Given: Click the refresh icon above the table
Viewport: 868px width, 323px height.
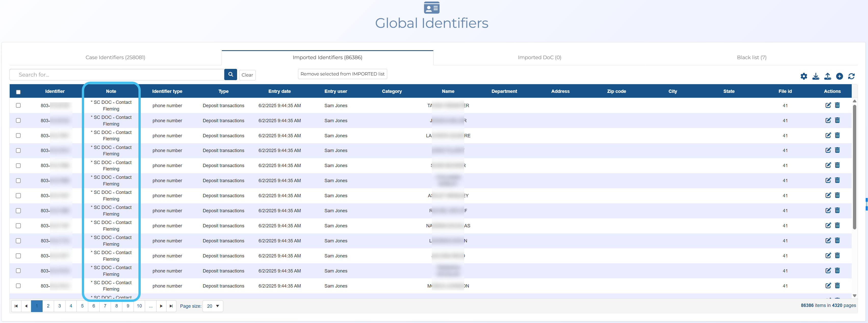Looking at the screenshot, I should (851, 76).
